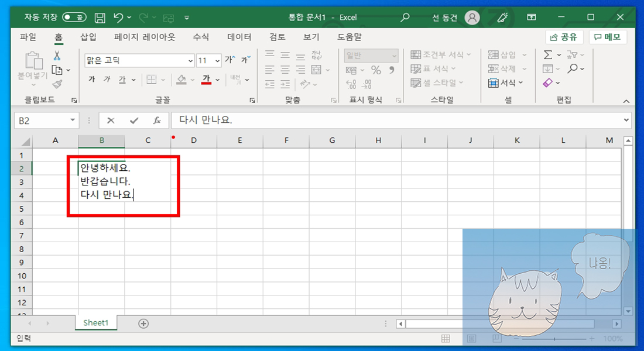Screen dimensions: 644x351
Task: Switch to the 데이터 tab
Action: pos(239,37)
